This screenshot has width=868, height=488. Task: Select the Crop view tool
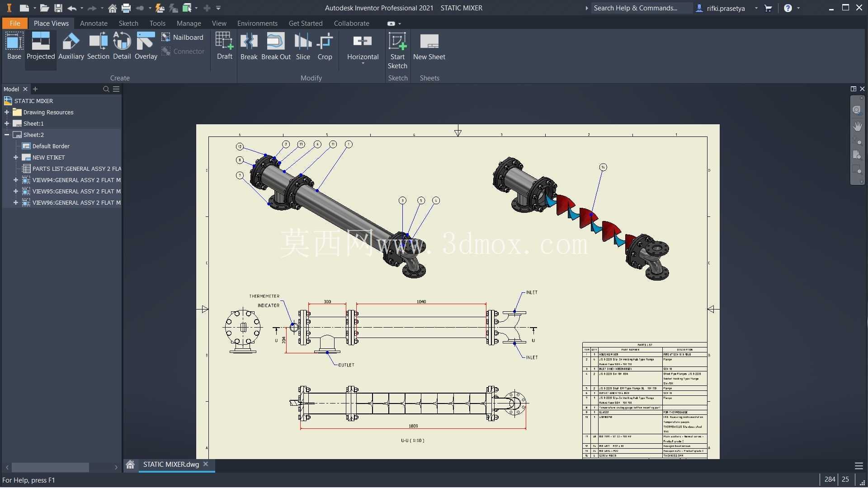coord(325,46)
